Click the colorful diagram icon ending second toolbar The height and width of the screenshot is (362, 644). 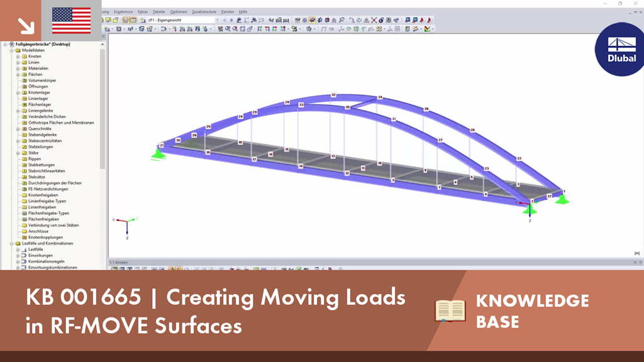coord(428,29)
